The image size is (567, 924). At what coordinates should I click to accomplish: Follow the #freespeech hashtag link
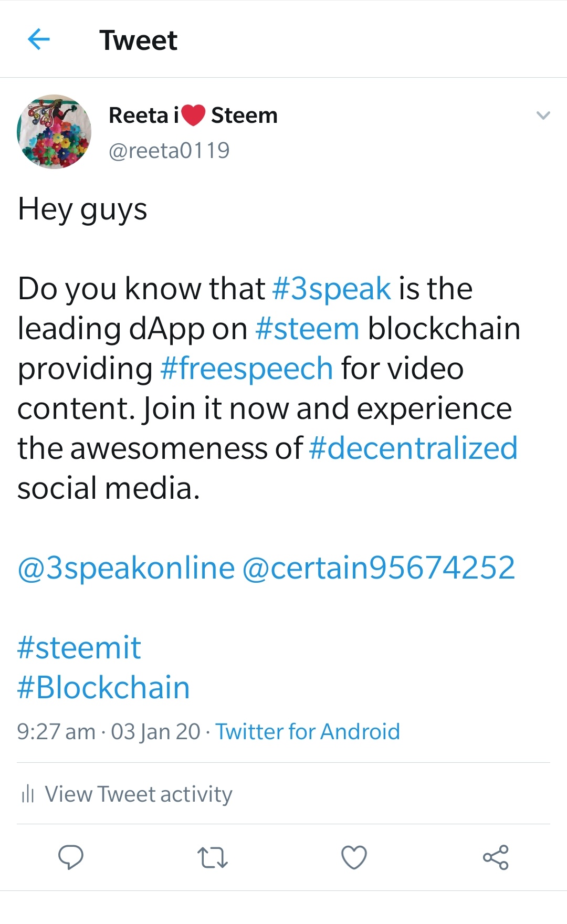246,369
